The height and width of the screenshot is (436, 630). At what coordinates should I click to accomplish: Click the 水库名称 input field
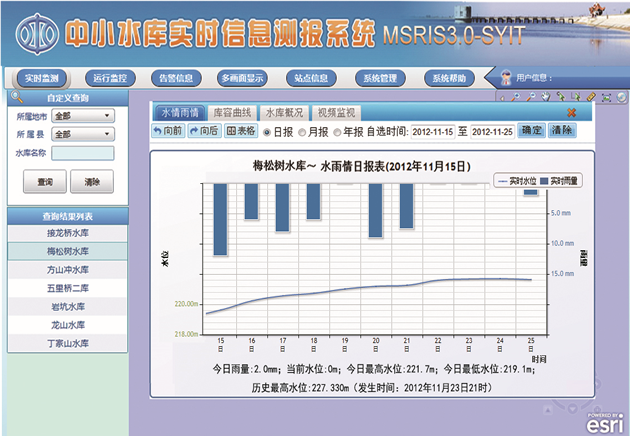pyautogui.click(x=83, y=153)
